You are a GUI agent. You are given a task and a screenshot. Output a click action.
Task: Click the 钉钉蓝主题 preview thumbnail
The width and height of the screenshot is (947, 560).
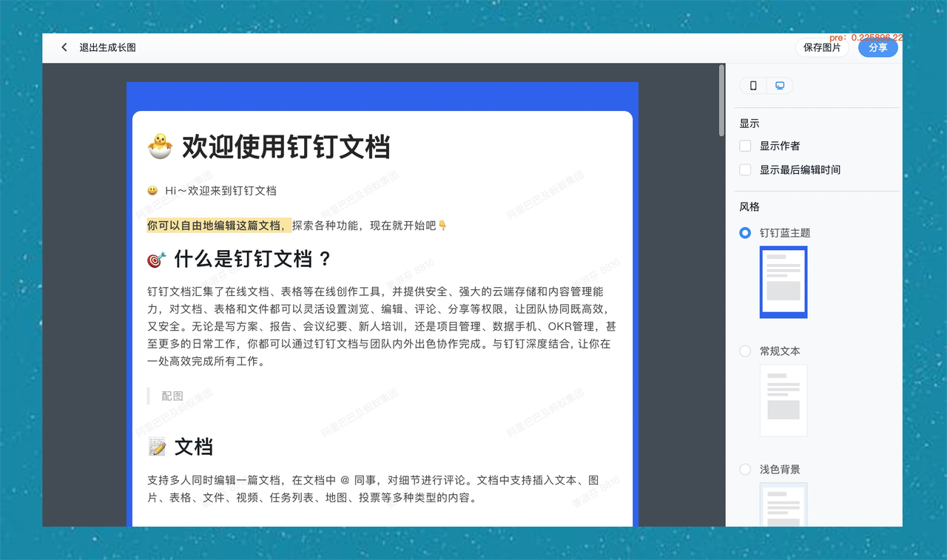(x=783, y=282)
